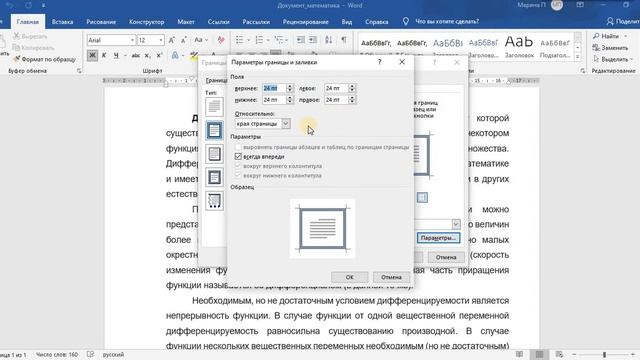
Task: Click help question mark in Параметры dialog
Action: click(x=380, y=62)
